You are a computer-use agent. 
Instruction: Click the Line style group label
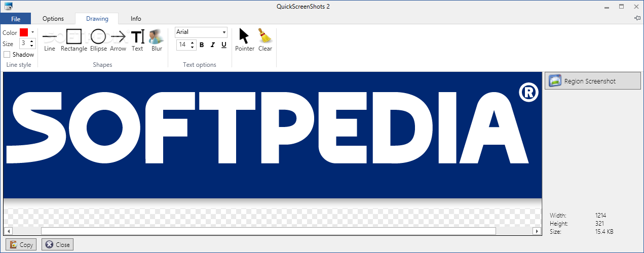[x=19, y=65]
